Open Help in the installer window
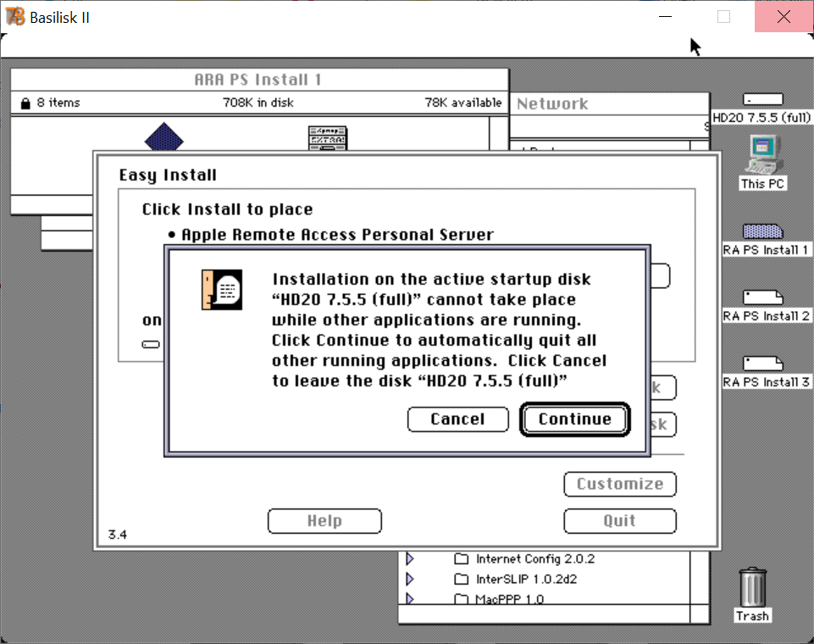814x644 pixels. pos(324,521)
